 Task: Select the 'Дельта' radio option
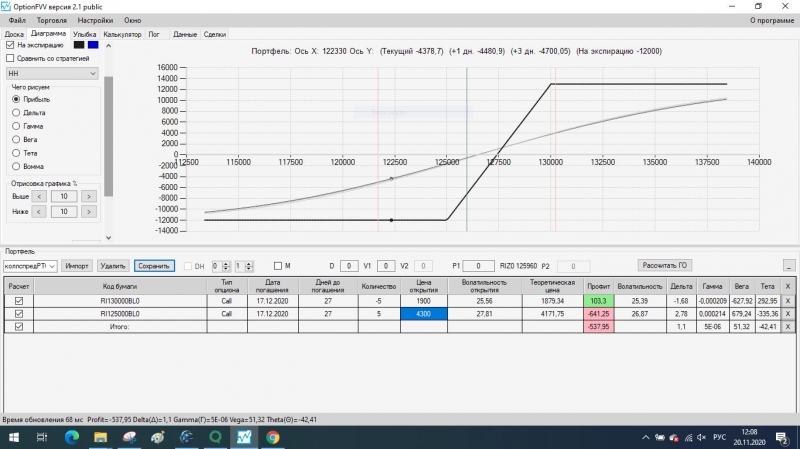(16, 113)
